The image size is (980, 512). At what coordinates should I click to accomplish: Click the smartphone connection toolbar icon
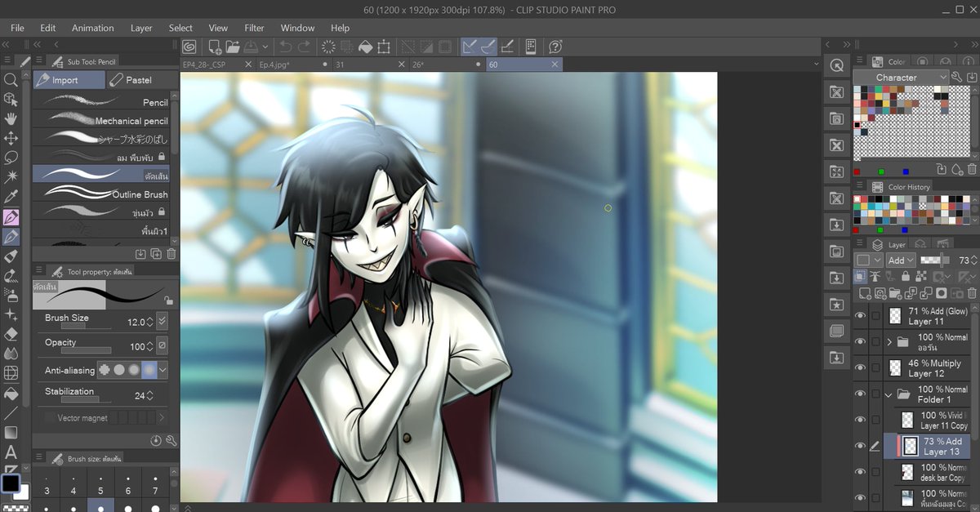(x=531, y=47)
